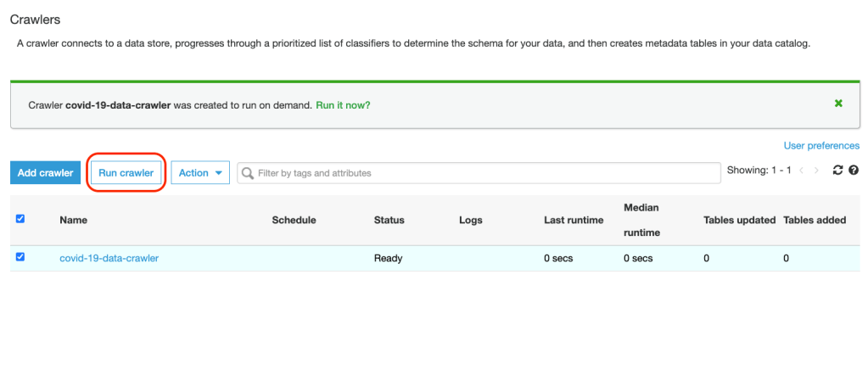This screenshot has width=868, height=381.
Task: Click the refresh crawlers list icon
Action: pyautogui.click(x=837, y=171)
